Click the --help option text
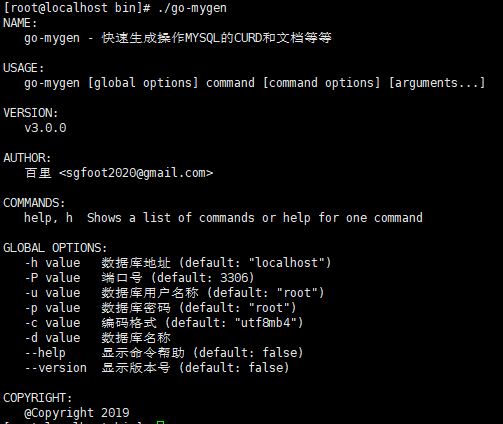Screen dimensions: 503x424 coord(45,353)
